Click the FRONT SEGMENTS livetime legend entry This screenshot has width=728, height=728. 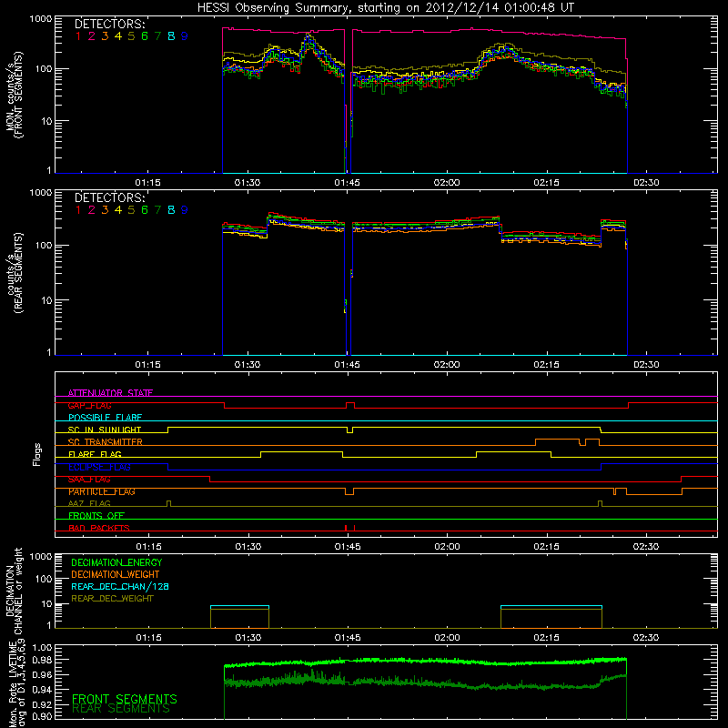(125, 699)
